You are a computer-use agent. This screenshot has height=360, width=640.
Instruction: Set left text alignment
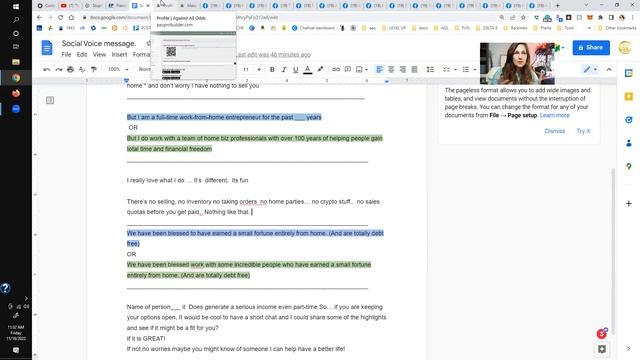(379, 69)
